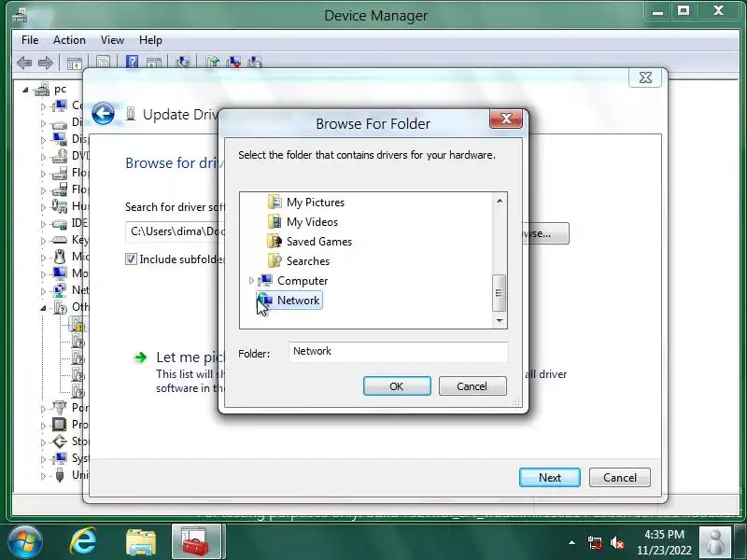Expand the Processors category arrow
The height and width of the screenshot is (560, 747).
tap(43, 426)
